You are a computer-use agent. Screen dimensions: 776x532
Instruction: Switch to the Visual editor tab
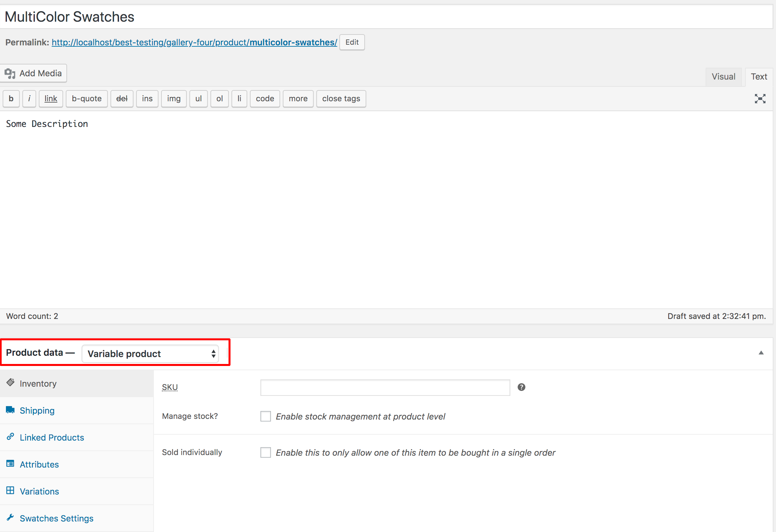pos(723,77)
